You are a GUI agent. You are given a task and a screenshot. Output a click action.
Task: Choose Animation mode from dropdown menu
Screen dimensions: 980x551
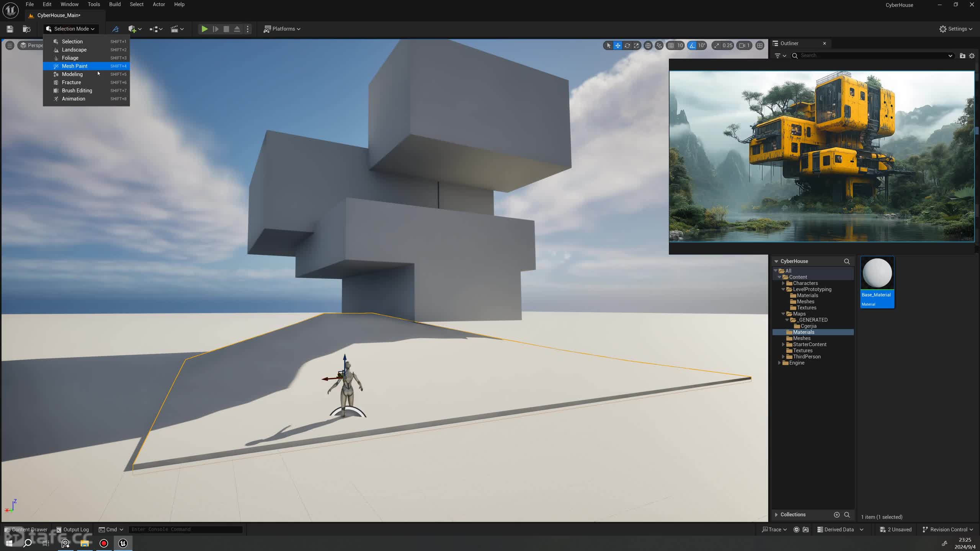click(87, 99)
